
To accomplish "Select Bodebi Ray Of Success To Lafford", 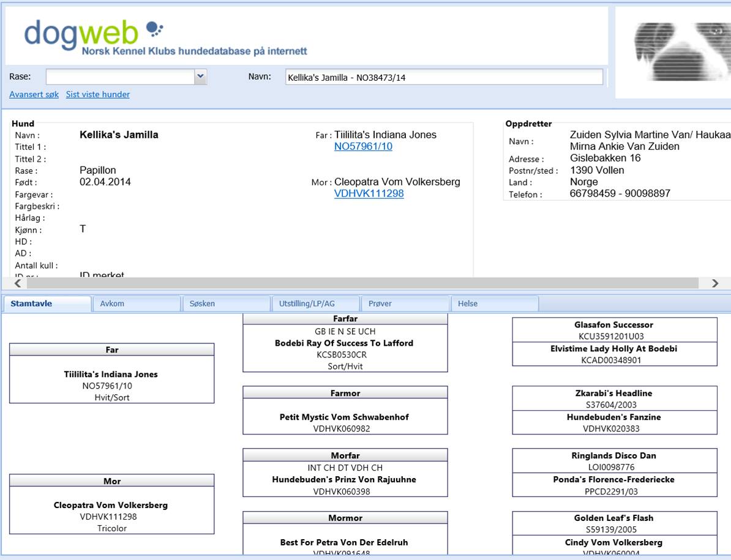I will (x=344, y=343).
